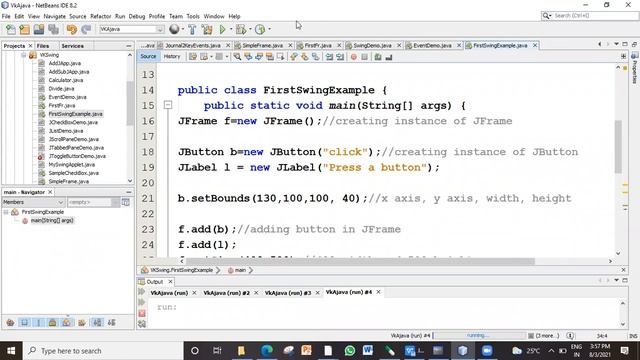
Task: Click the Find Selection magnifier in editor toolbar
Action: click(x=237, y=57)
